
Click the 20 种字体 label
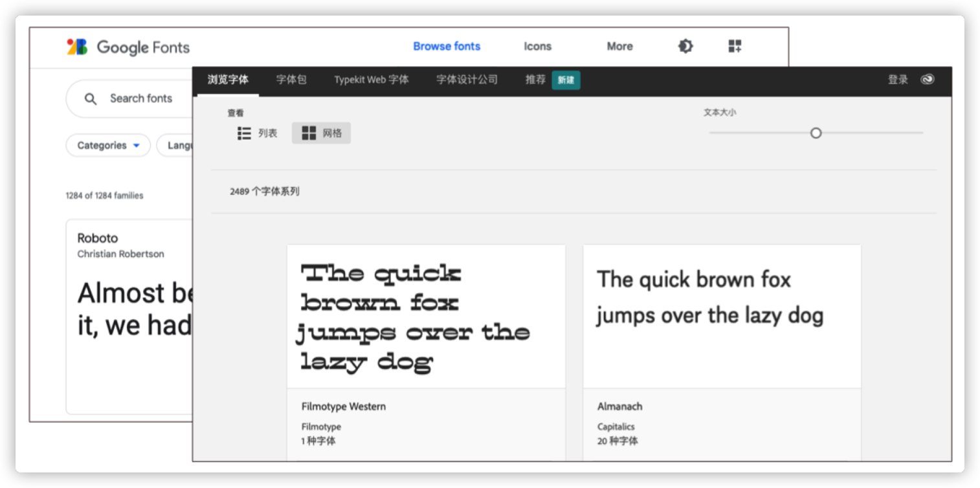click(618, 441)
